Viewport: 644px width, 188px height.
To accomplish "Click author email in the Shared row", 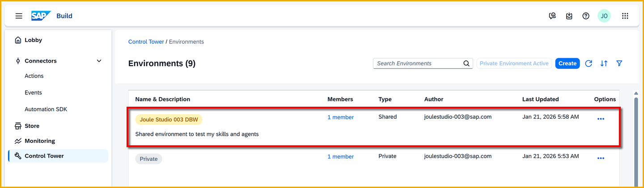I will click(458, 117).
